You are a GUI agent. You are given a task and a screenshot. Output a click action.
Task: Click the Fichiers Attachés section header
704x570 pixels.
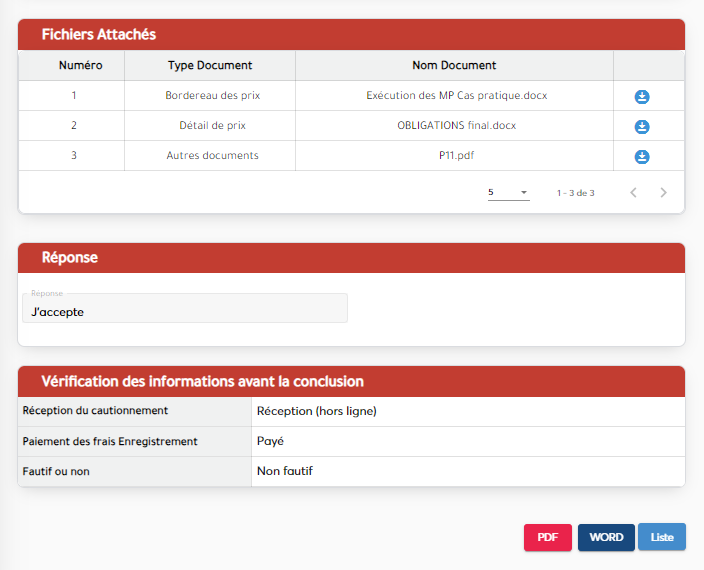(x=99, y=35)
